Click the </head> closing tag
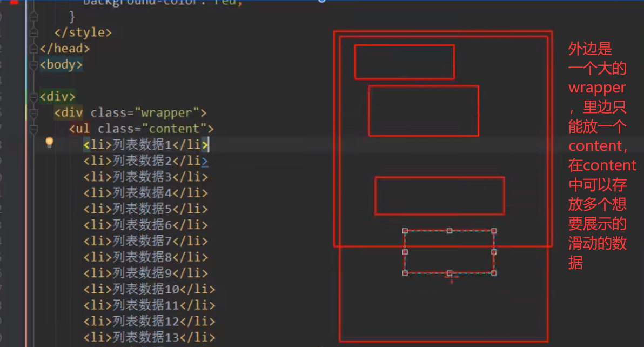The height and width of the screenshot is (347, 644). coord(64,49)
